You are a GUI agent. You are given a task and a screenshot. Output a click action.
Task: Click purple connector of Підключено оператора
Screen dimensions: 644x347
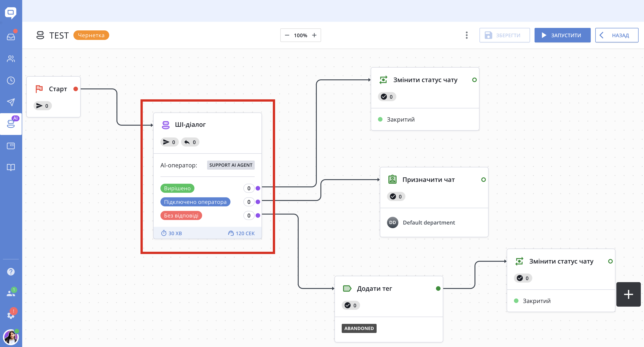[258, 202]
